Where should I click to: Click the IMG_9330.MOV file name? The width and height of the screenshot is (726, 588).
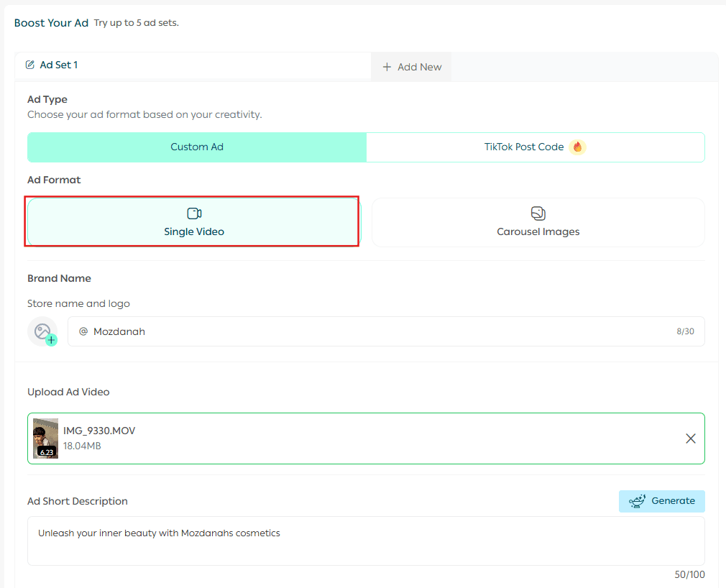click(x=99, y=431)
